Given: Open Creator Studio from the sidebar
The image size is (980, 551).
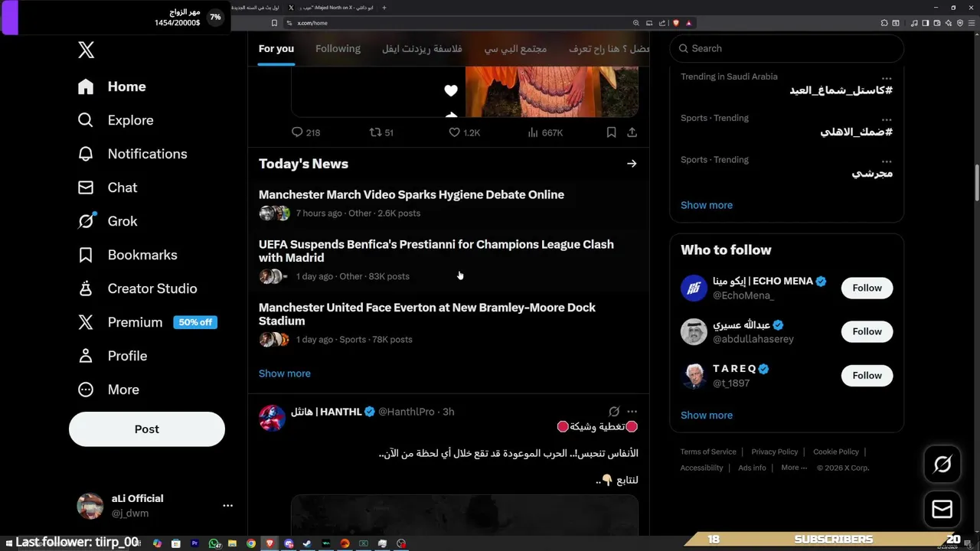Looking at the screenshot, I should 137,289.
